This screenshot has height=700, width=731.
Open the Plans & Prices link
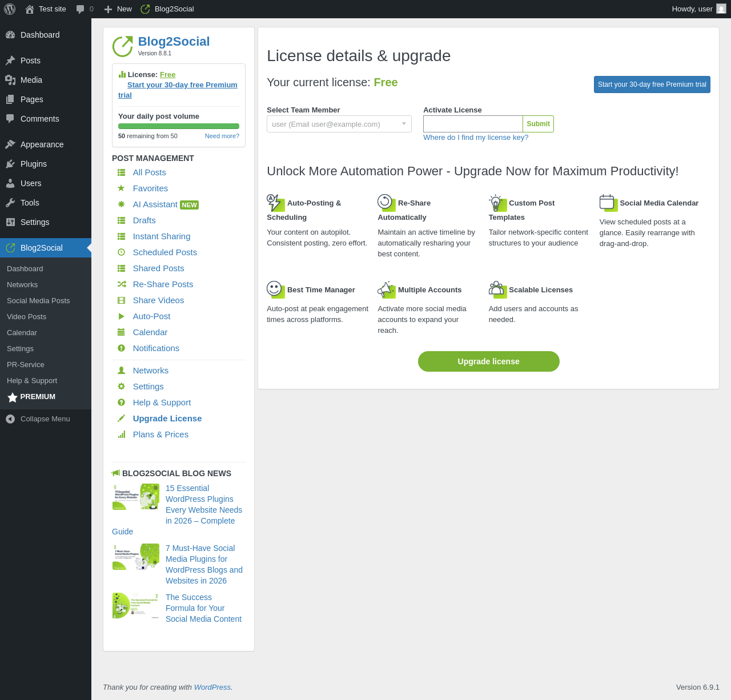pos(160,435)
